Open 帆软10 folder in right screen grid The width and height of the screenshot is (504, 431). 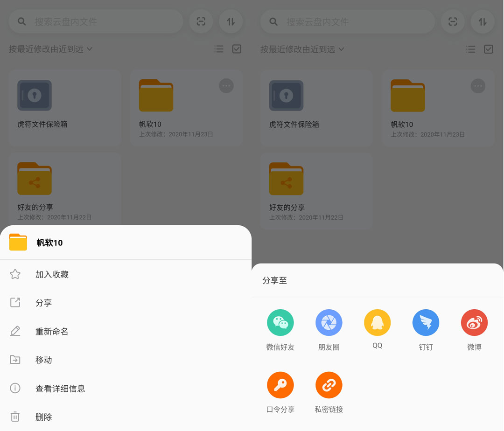438,109
